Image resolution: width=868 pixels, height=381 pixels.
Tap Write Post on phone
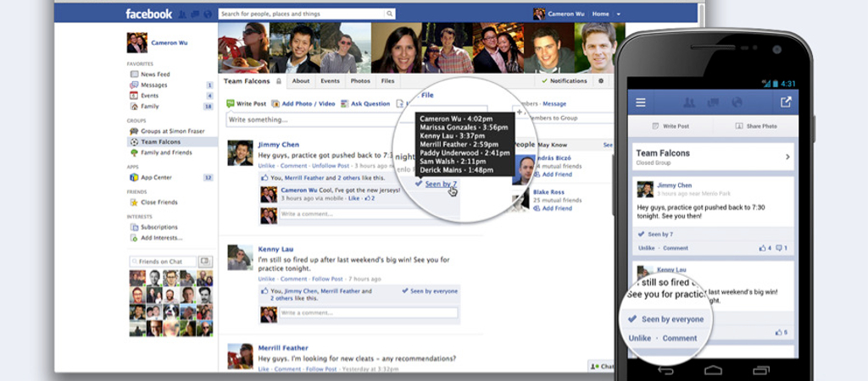(671, 126)
